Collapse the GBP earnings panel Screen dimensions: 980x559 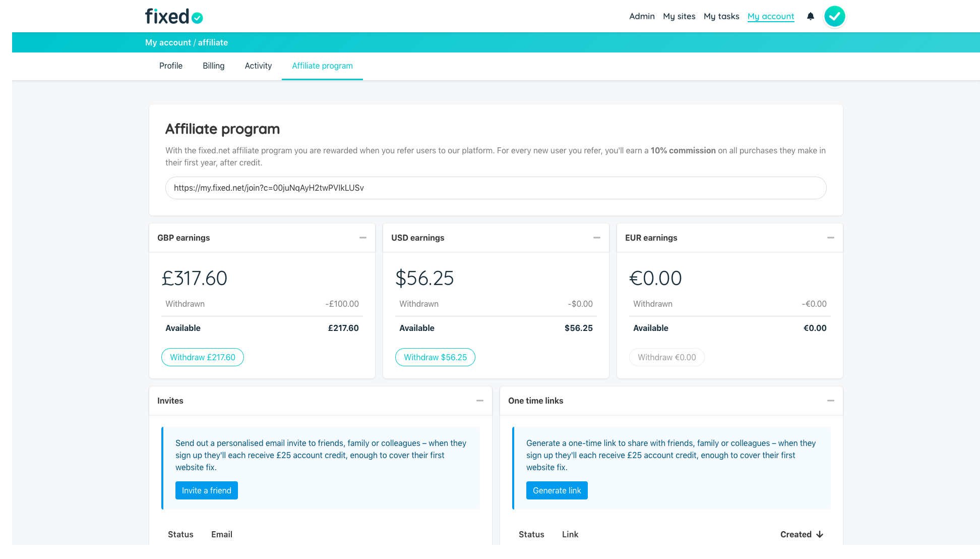(363, 238)
